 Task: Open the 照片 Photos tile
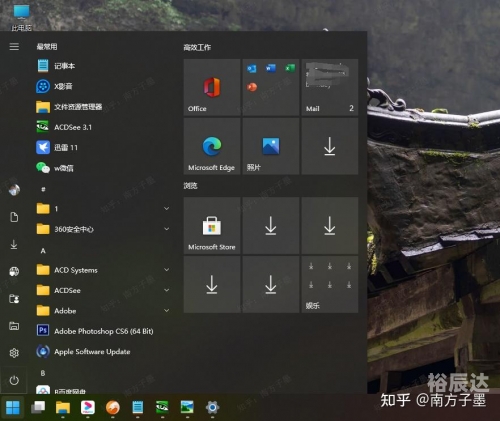tap(271, 146)
